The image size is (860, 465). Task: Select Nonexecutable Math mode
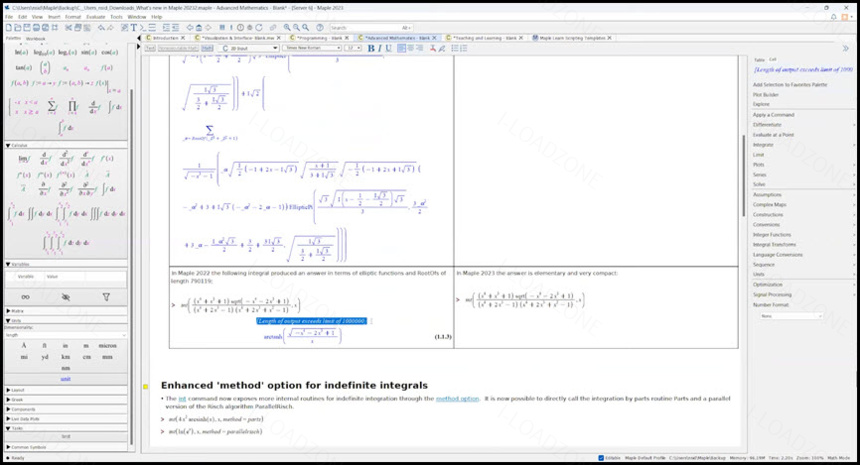(x=178, y=48)
